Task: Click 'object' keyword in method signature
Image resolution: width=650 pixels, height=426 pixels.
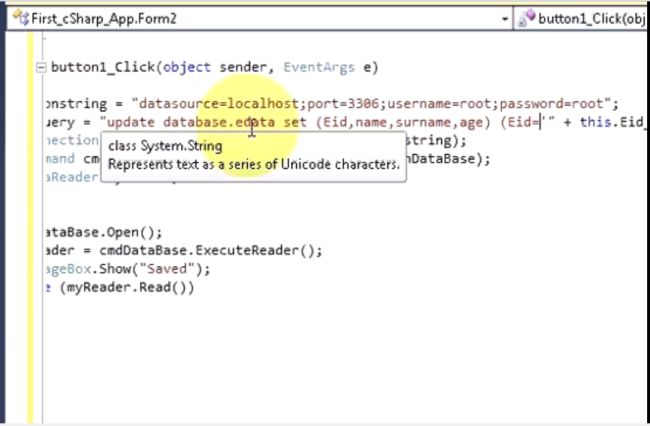Action: [x=187, y=67]
